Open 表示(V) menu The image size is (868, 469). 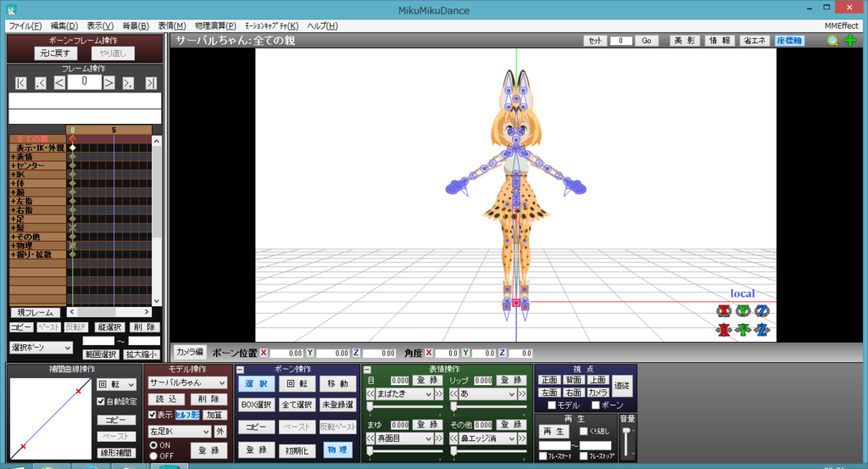click(100, 26)
